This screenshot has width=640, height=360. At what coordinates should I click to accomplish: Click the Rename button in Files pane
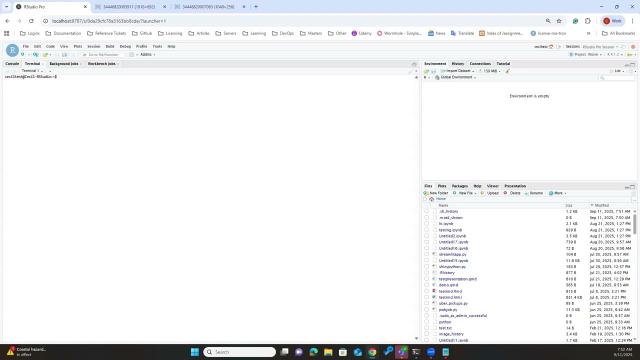(534, 193)
